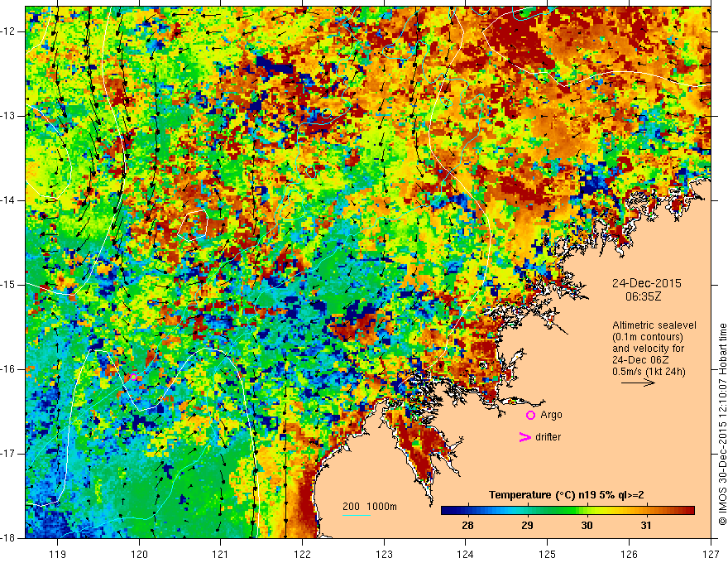728x563 pixels.
Task: Click the 'Altimetric sealevel' caption text
Action: coord(654,325)
